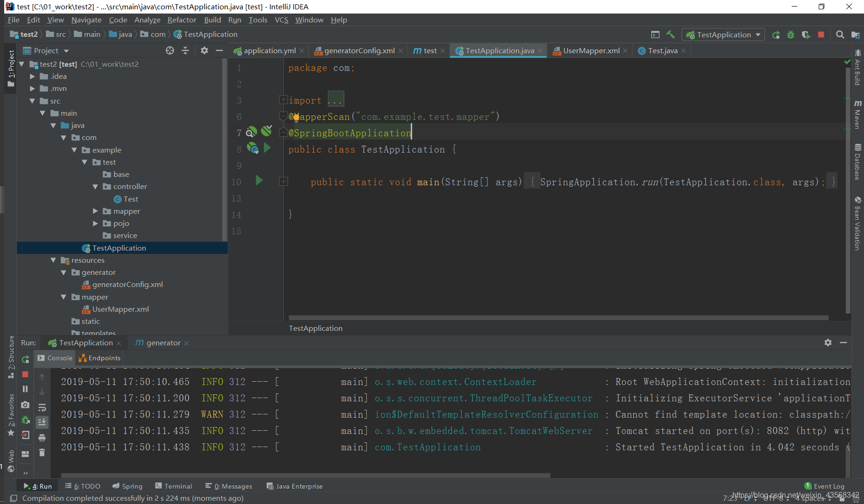Image resolution: width=864 pixels, height=504 pixels.
Task: Switch to generator run tab
Action: point(162,343)
